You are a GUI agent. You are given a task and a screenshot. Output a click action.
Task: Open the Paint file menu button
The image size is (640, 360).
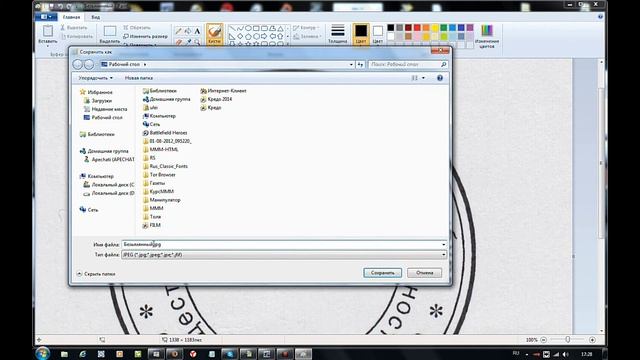(x=46, y=17)
